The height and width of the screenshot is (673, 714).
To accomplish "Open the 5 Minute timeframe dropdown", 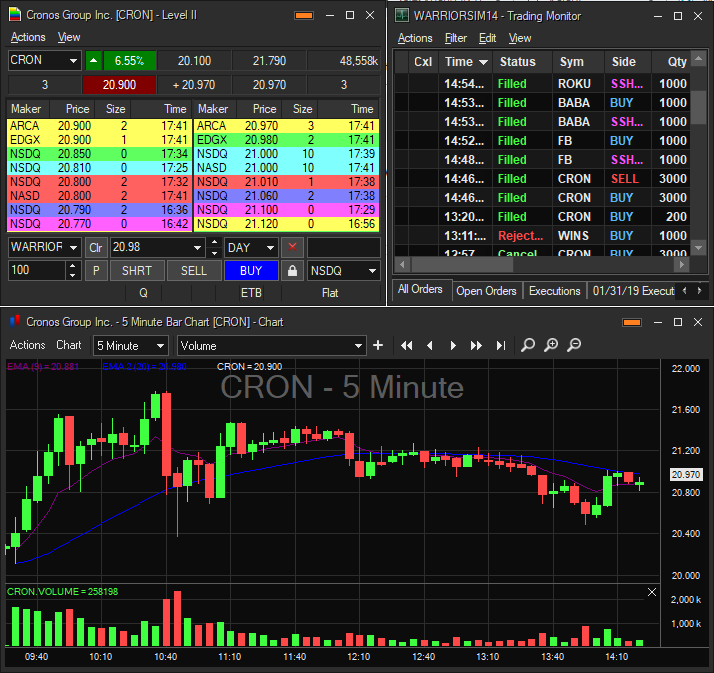I will click(x=160, y=346).
